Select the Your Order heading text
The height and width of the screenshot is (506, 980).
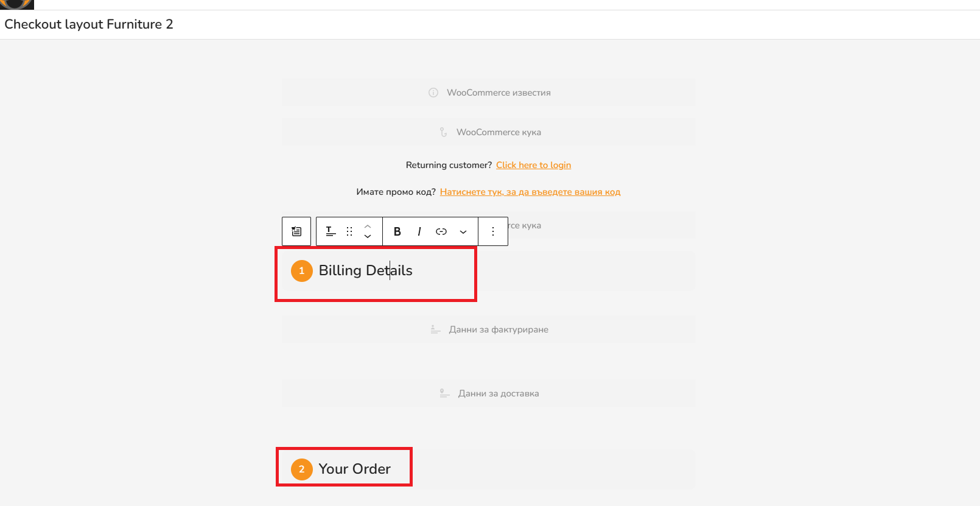[355, 469]
